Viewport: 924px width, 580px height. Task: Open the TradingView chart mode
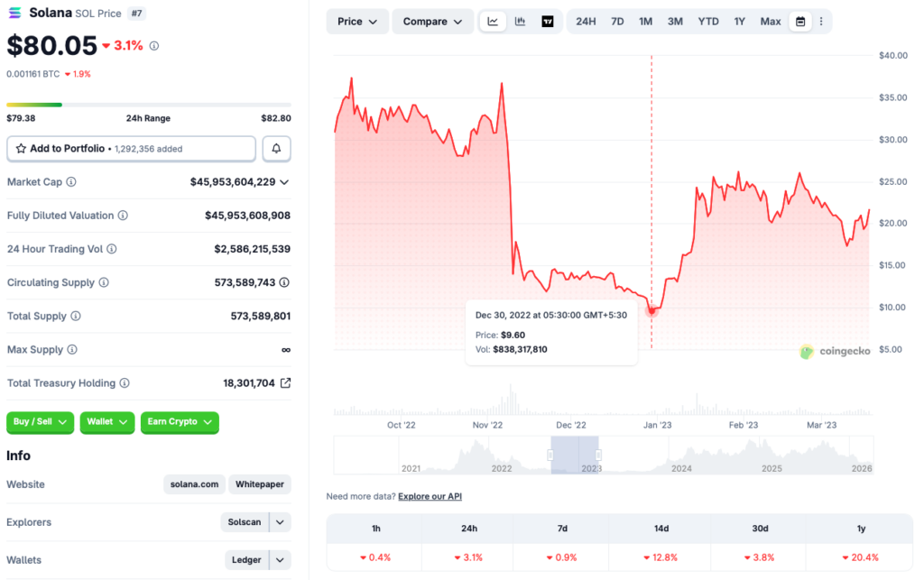[548, 22]
